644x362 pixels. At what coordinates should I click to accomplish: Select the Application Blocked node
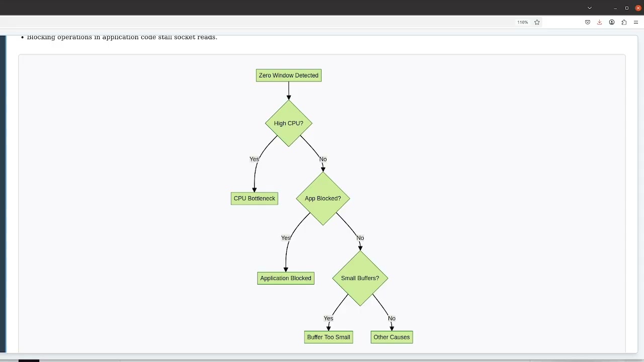[286, 278]
